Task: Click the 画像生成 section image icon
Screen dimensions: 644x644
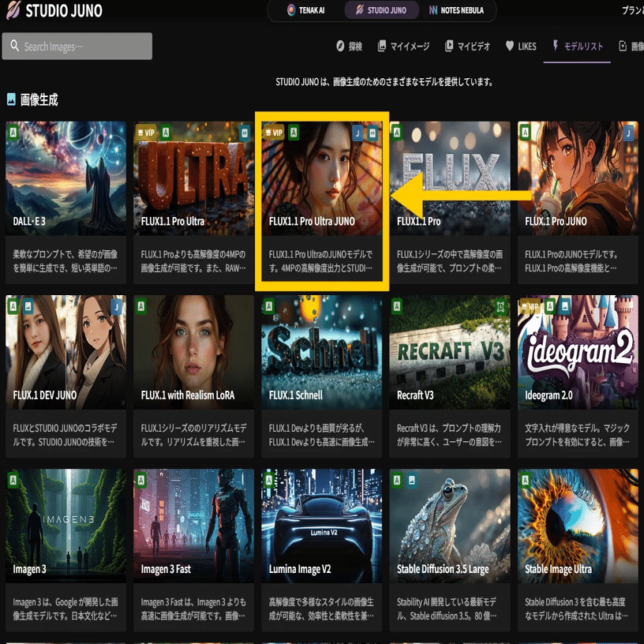Action: point(12,99)
